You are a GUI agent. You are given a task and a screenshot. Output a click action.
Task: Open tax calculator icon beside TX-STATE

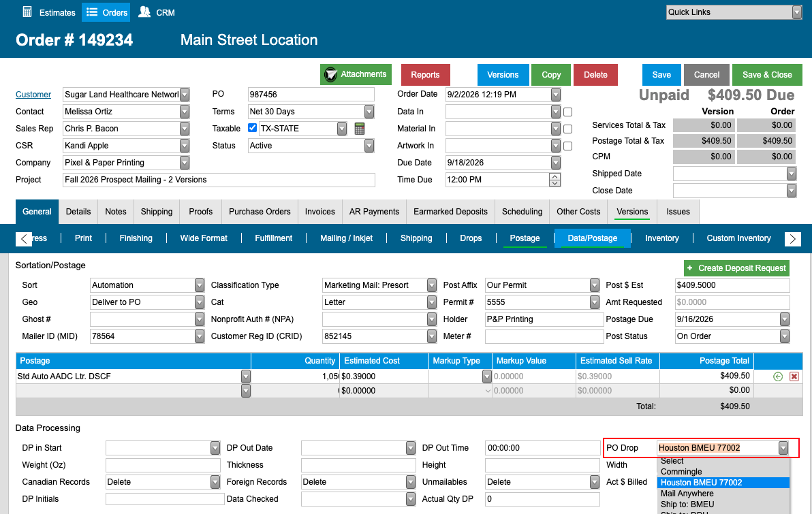click(360, 129)
